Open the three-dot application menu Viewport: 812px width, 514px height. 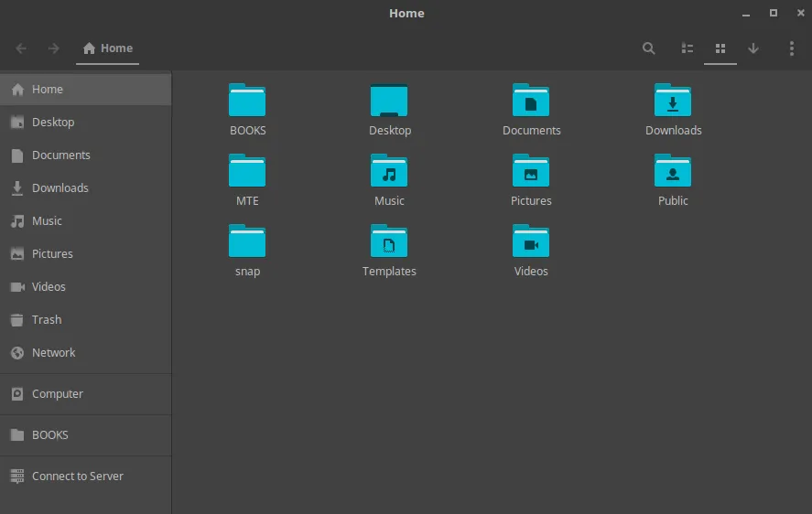click(x=792, y=48)
